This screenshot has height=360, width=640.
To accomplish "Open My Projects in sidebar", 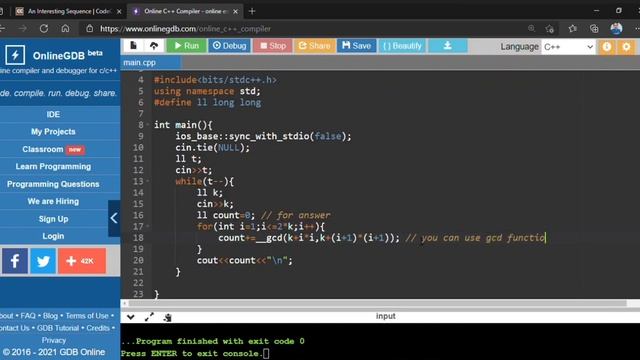I will pyautogui.click(x=53, y=131).
